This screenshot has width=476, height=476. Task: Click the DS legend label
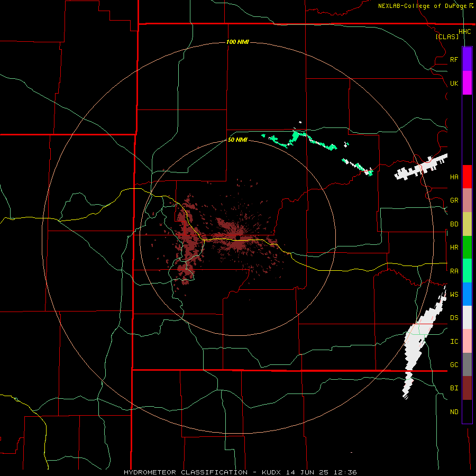tap(454, 318)
